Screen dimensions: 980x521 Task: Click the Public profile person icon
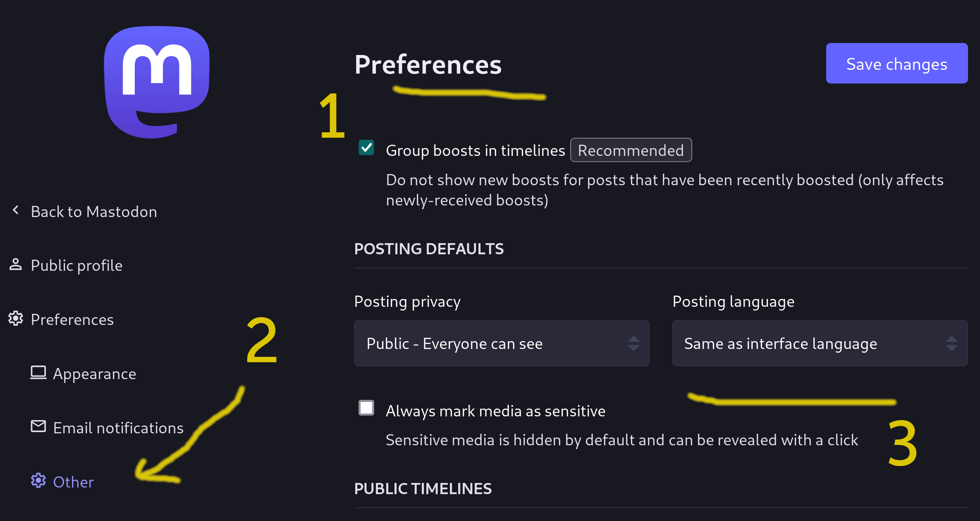[16, 265]
